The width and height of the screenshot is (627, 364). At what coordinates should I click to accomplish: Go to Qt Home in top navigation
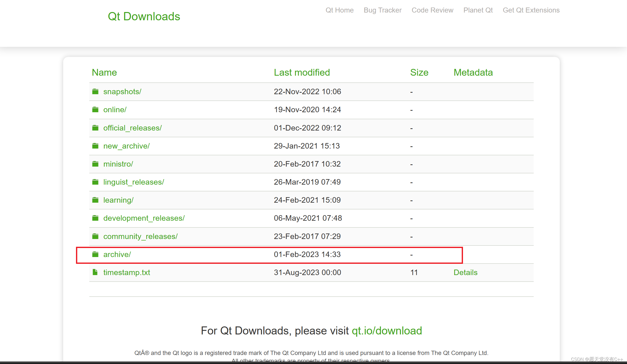point(339,10)
